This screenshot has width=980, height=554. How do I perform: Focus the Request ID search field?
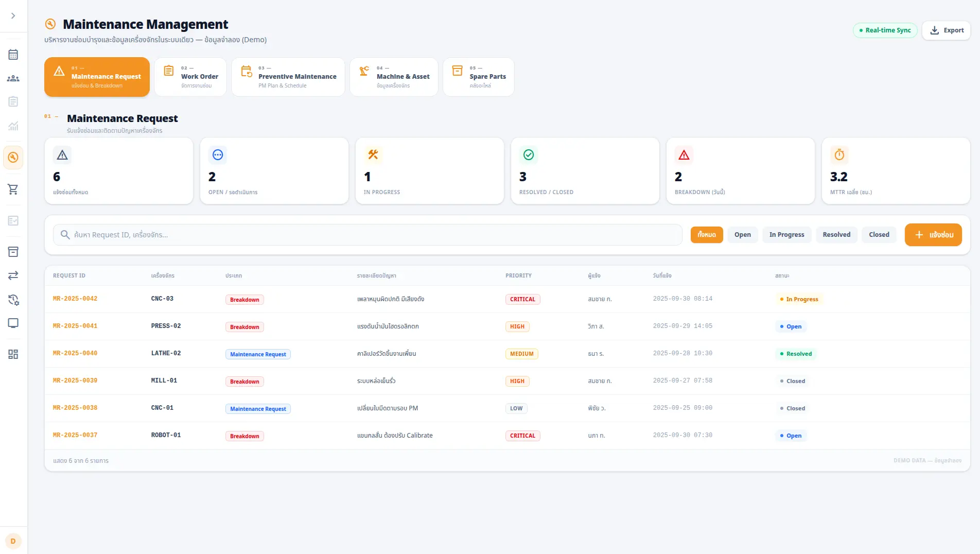[367, 235]
